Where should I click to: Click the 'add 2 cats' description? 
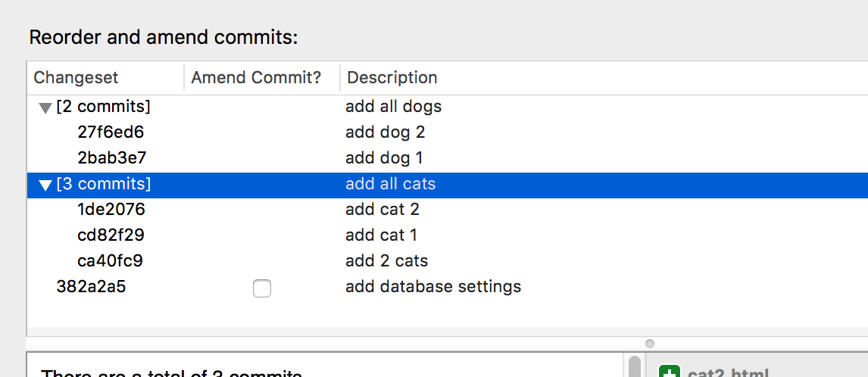386,261
